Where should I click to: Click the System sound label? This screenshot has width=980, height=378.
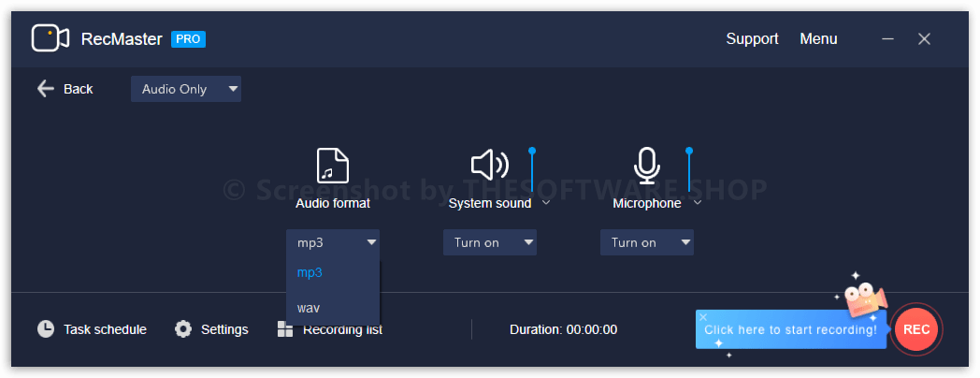click(489, 203)
